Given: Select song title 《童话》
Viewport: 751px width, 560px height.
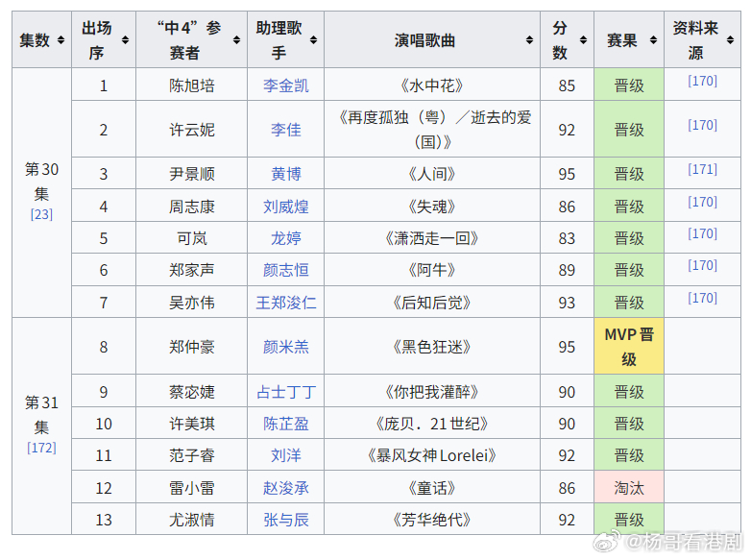Looking at the screenshot, I should tap(432, 488).
